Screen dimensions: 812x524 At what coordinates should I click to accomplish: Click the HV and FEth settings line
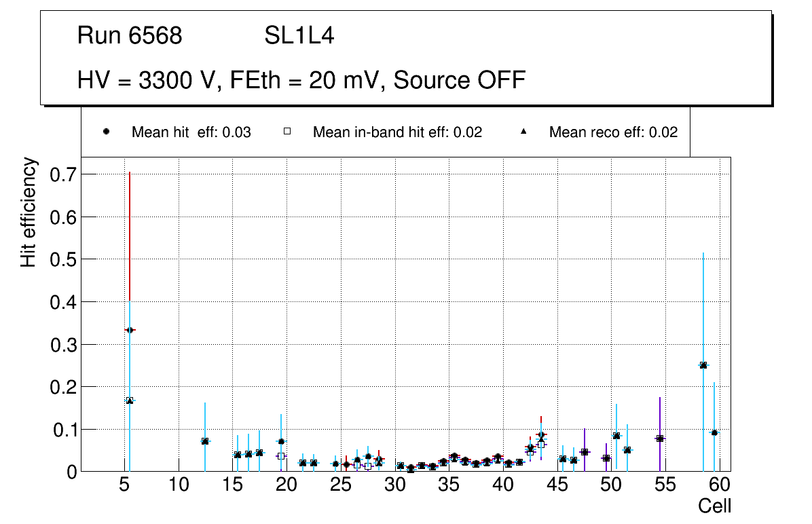[x=301, y=80]
